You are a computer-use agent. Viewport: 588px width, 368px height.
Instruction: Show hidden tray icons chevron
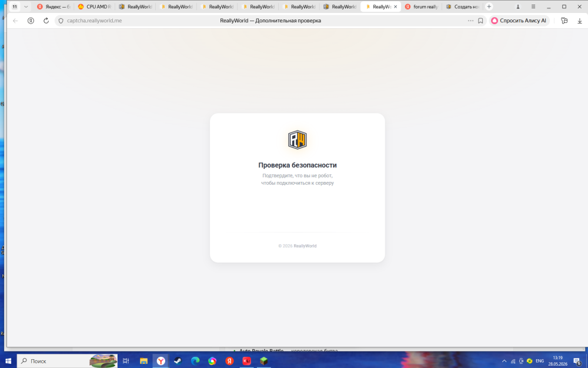504,361
